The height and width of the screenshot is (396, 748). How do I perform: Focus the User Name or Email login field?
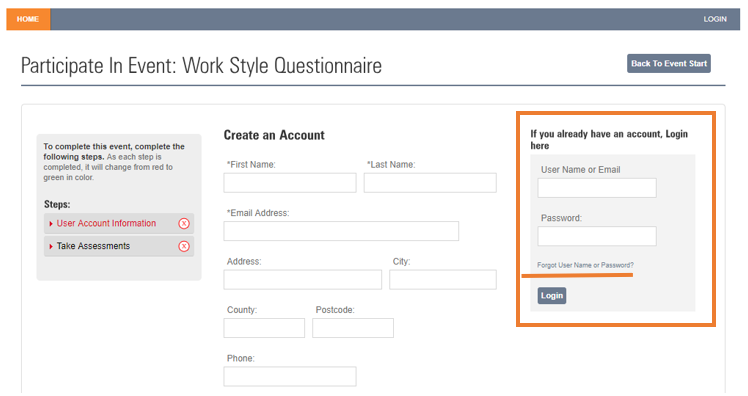coord(597,188)
